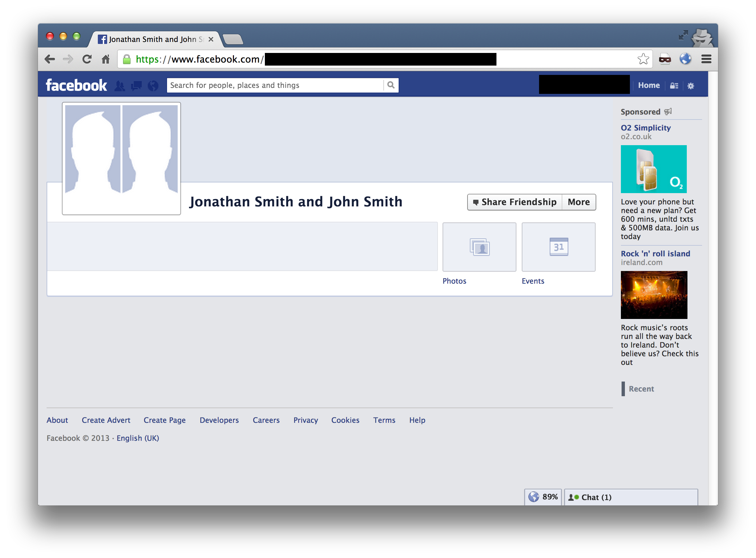
Task: Open a new browser tab
Action: pos(233,40)
